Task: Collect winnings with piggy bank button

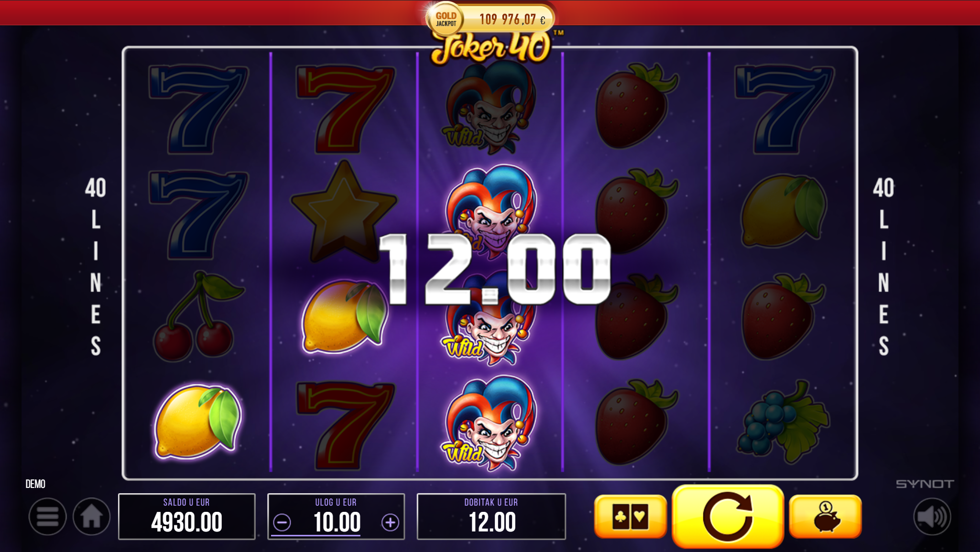Action: (825, 517)
